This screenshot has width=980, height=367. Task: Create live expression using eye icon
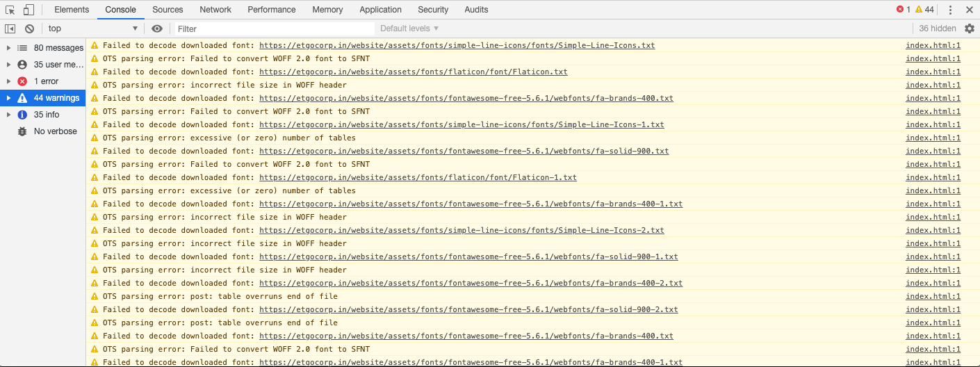[x=157, y=28]
